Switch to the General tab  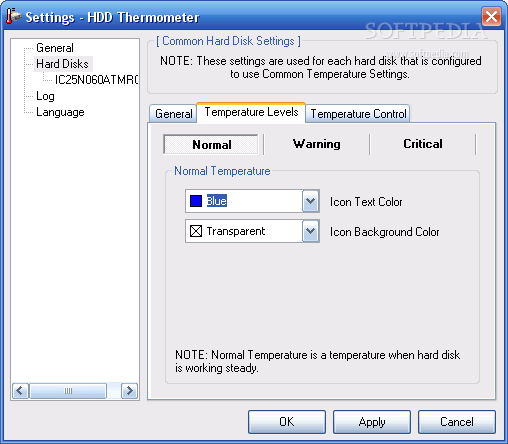[x=173, y=114]
